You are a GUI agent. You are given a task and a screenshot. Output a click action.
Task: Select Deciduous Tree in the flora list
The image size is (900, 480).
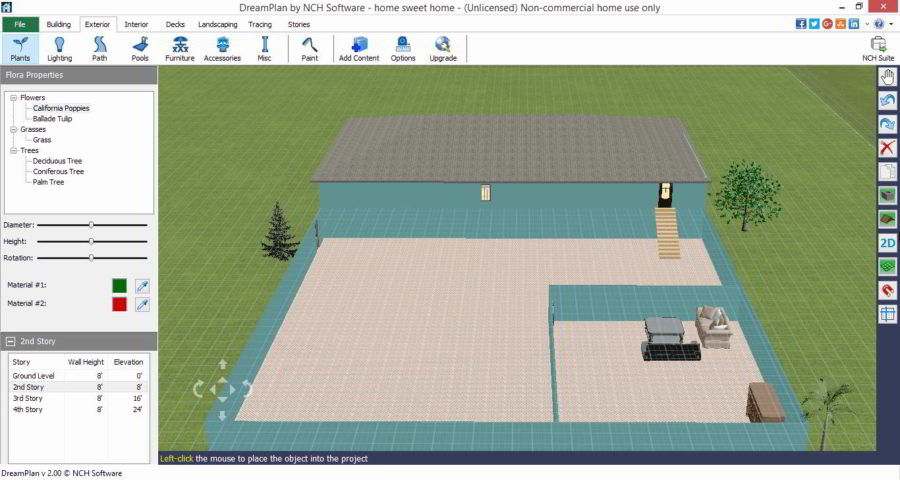tap(57, 161)
